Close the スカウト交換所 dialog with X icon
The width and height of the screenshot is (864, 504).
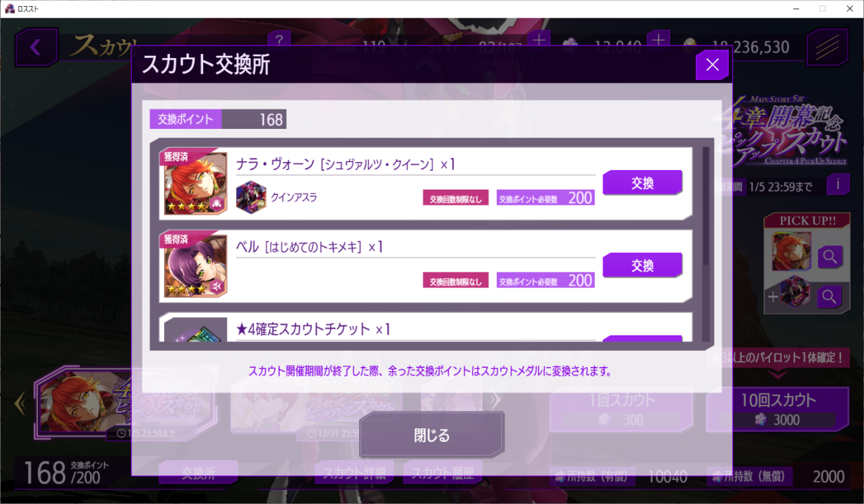coord(712,65)
